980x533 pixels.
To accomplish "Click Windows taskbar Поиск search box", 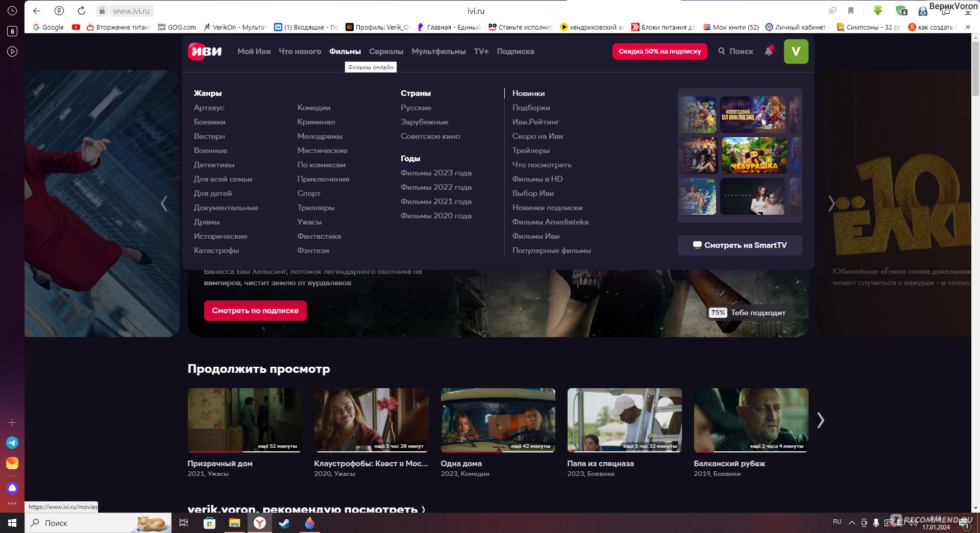I will point(98,523).
